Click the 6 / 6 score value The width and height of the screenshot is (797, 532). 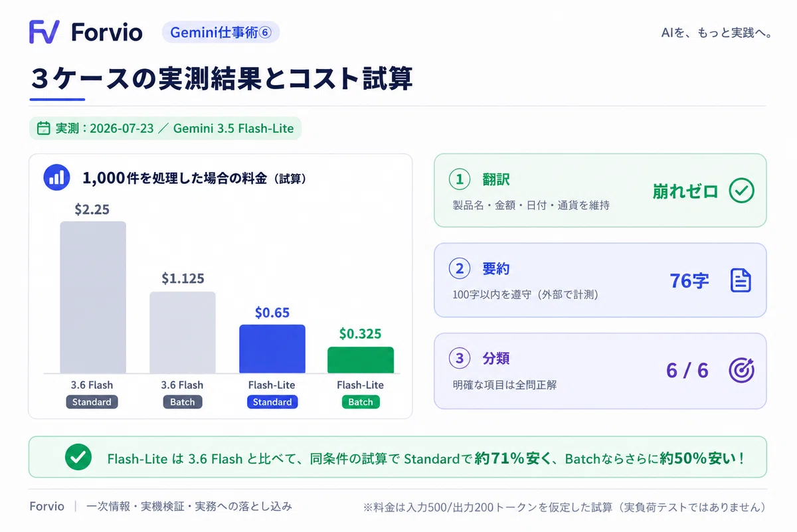(687, 370)
